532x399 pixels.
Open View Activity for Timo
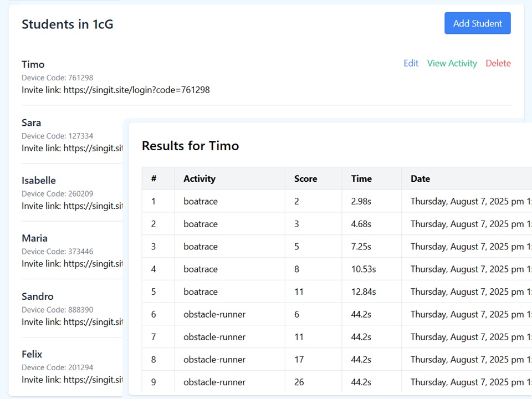[x=452, y=63]
